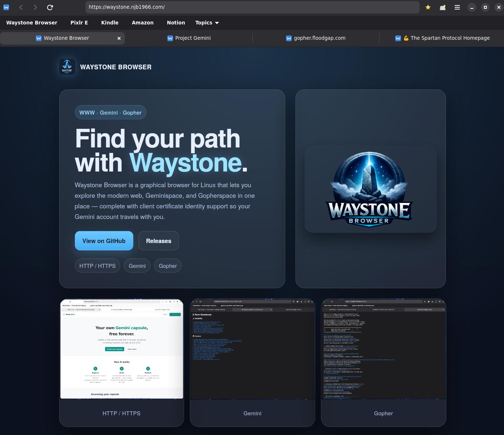Open the Gemini screenshot thumbnail
Viewport: 504px width, 435px height.
(252, 349)
